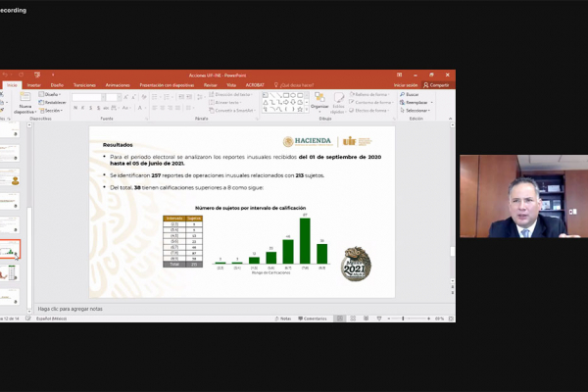Open Estilos rápidos gallery

(x=338, y=103)
